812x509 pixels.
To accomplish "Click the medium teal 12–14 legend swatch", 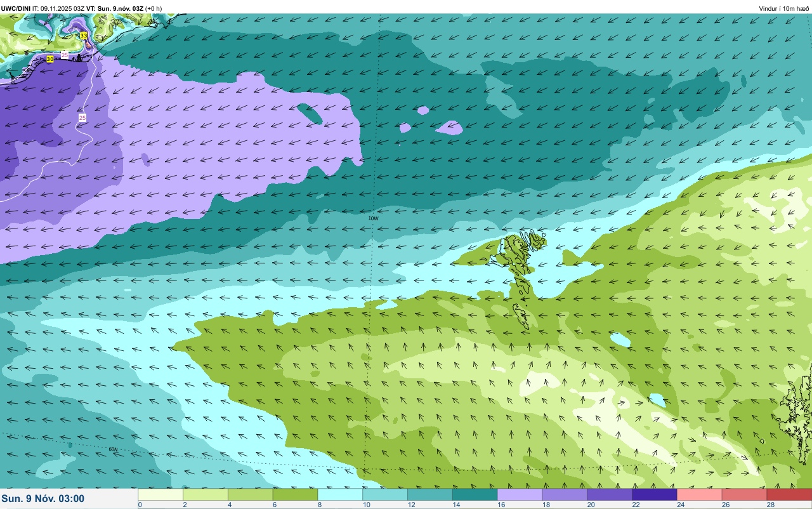I will [430, 494].
